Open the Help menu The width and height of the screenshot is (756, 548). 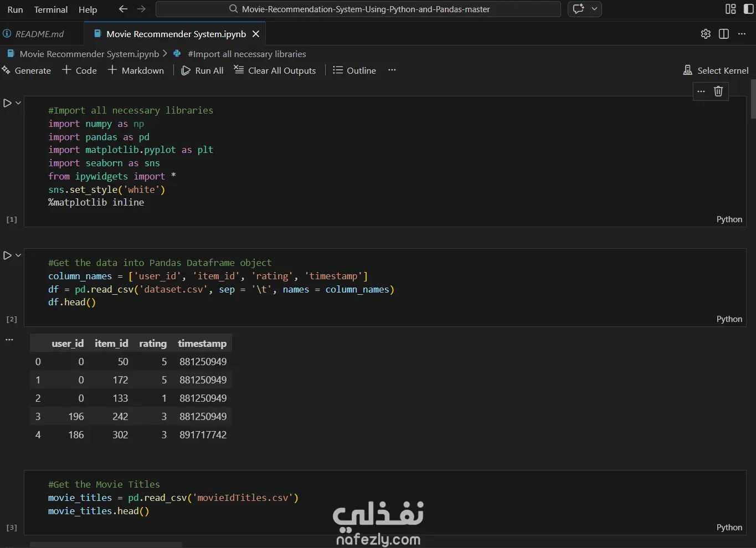[x=88, y=9]
